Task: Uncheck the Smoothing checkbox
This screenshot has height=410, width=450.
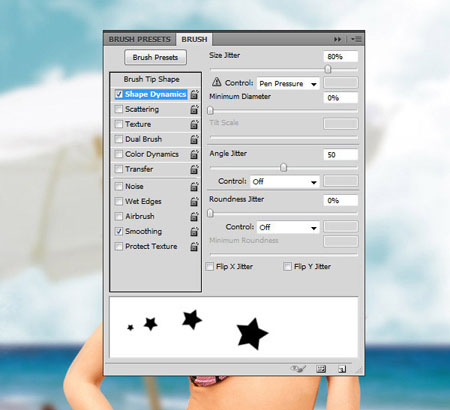Action: click(x=119, y=232)
